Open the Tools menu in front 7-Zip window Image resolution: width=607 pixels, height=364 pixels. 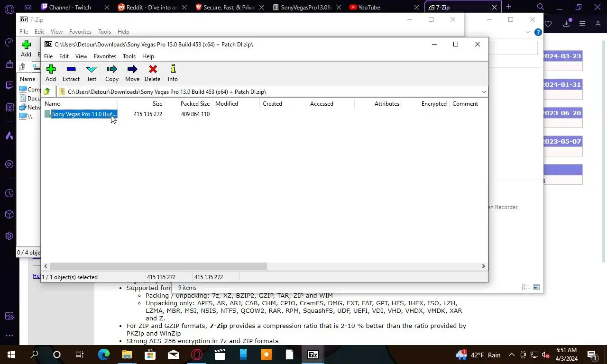point(129,56)
